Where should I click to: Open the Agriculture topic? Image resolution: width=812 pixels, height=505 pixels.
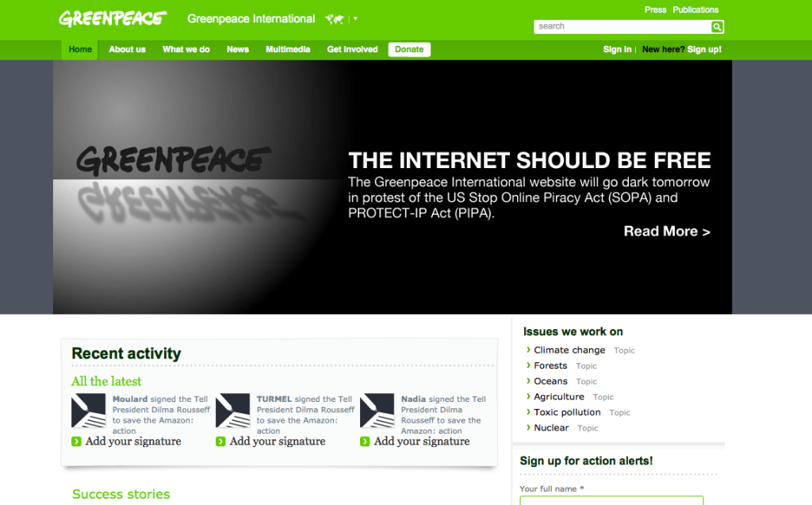point(559,396)
